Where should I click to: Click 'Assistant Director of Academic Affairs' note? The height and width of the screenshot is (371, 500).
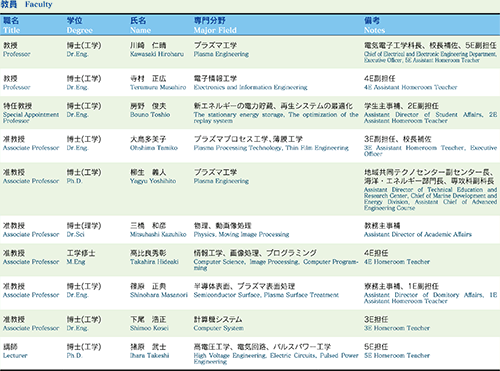click(x=418, y=234)
